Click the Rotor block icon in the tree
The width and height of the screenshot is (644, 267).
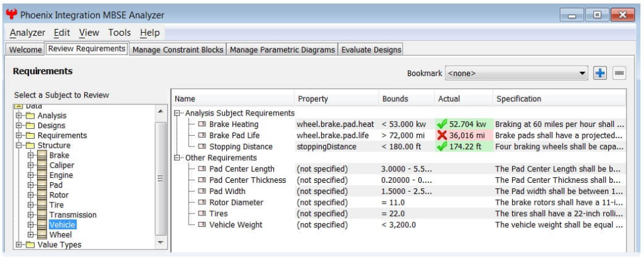pyautogui.click(x=41, y=195)
